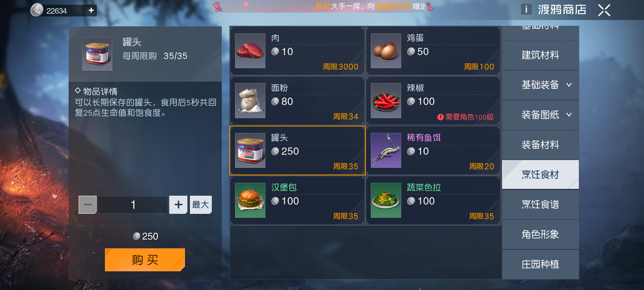Select the chili pepper icon
This screenshot has width=644, height=290.
[386, 100]
